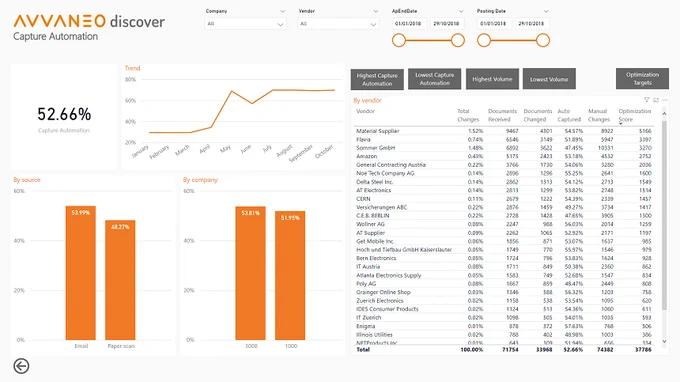The width and height of the screenshot is (680, 382).
Task: Open the filter icon on By vendor table
Action: (647, 100)
